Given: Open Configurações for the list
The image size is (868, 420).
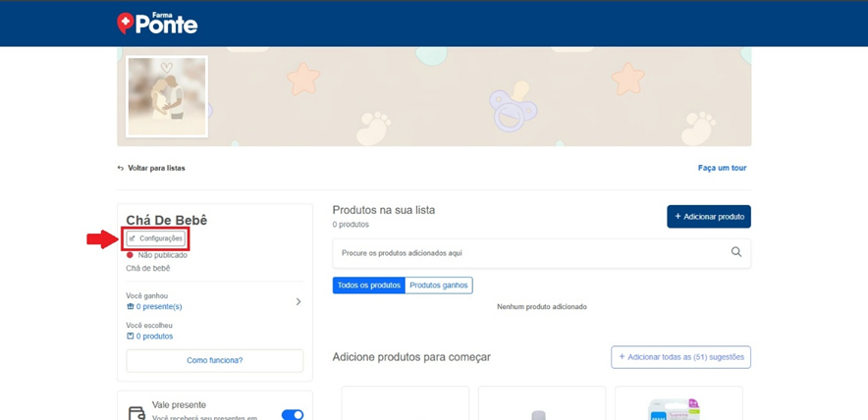Looking at the screenshot, I should (x=156, y=238).
